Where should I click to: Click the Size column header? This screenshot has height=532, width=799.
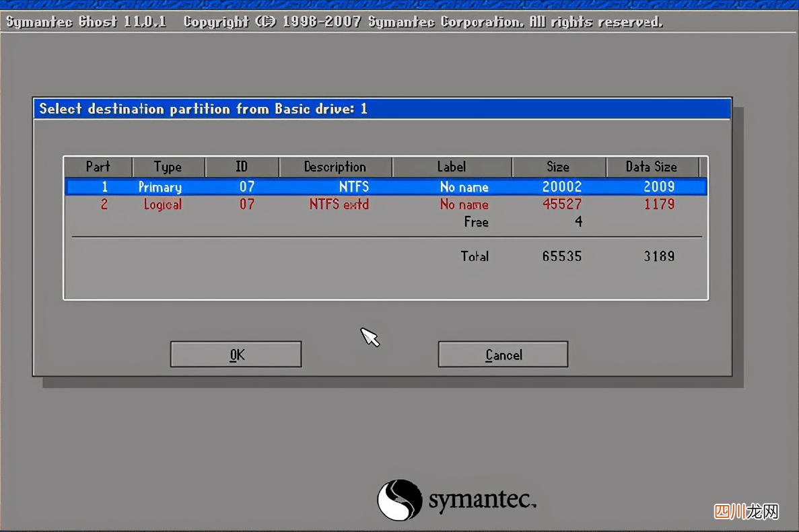[559, 167]
